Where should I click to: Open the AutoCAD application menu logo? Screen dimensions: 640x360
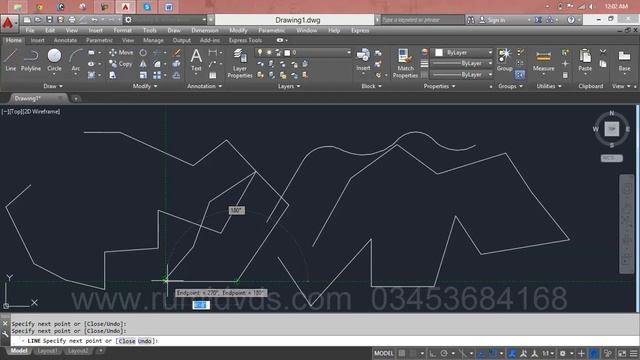click(x=8, y=23)
